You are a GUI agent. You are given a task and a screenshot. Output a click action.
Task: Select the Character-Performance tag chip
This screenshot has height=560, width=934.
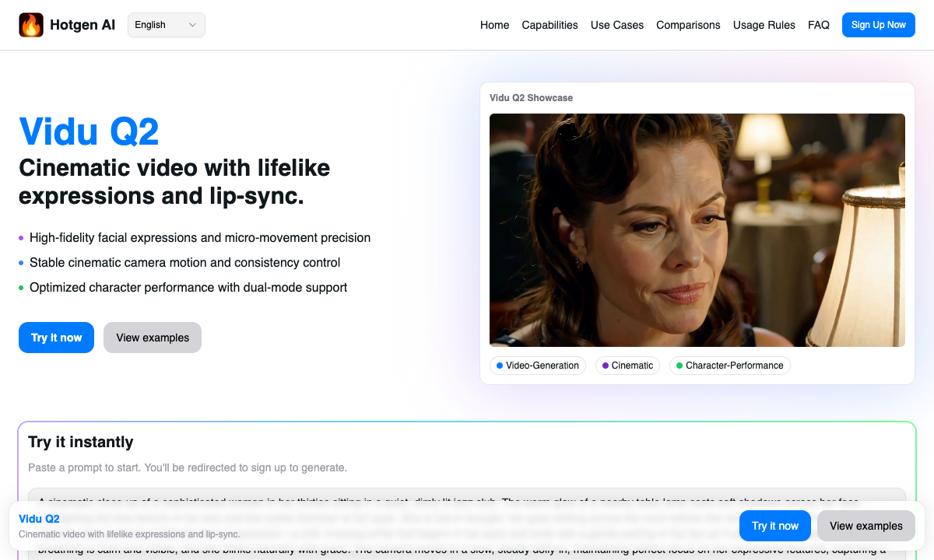(x=729, y=366)
